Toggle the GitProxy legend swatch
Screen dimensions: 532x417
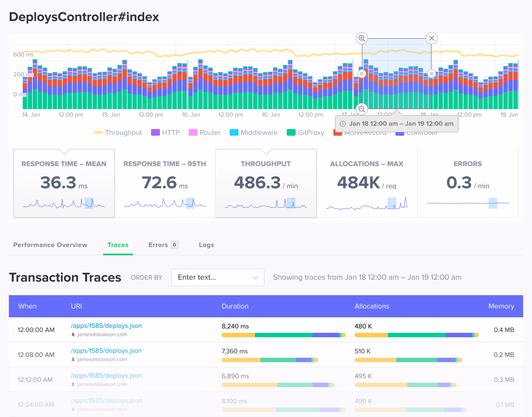[291, 133]
